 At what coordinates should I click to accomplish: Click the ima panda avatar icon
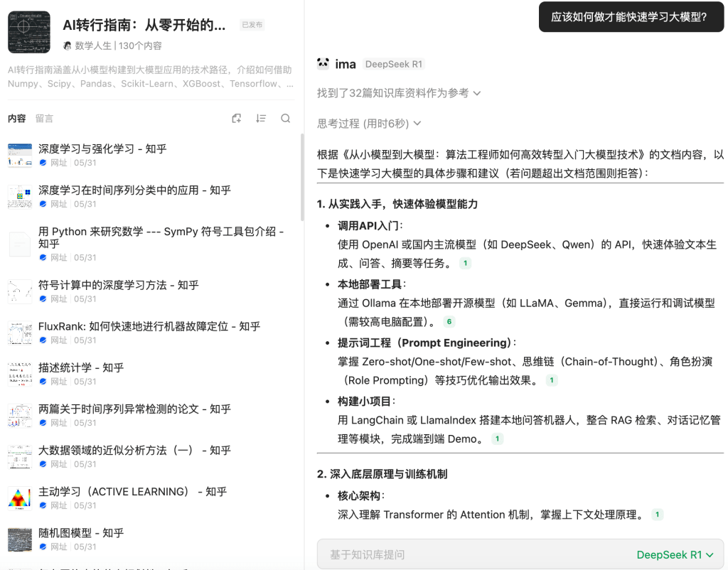[323, 64]
